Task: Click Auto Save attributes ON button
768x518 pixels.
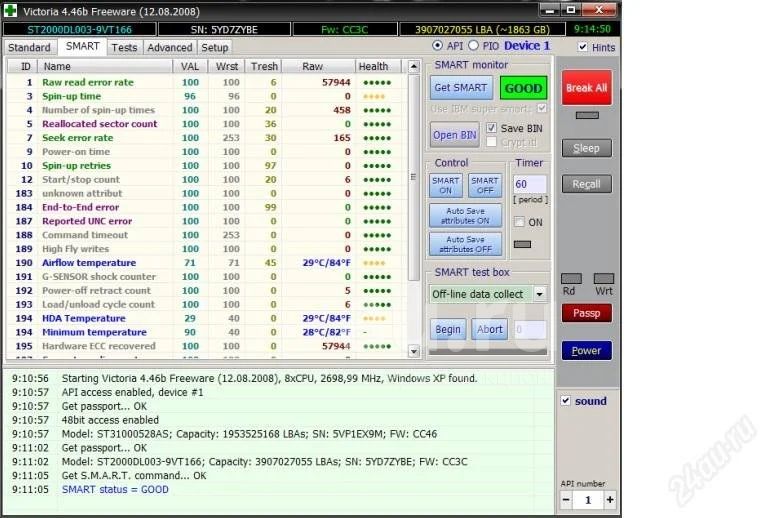Action: tap(465, 215)
